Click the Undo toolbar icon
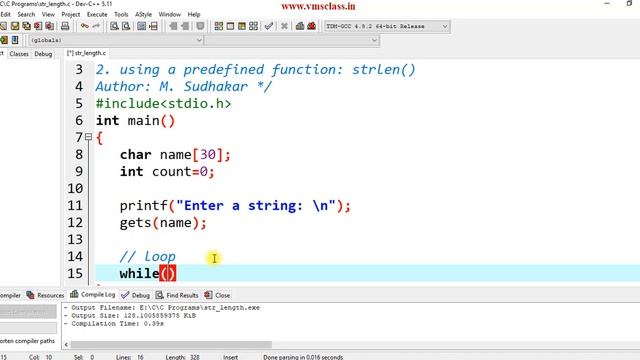 [84, 26]
